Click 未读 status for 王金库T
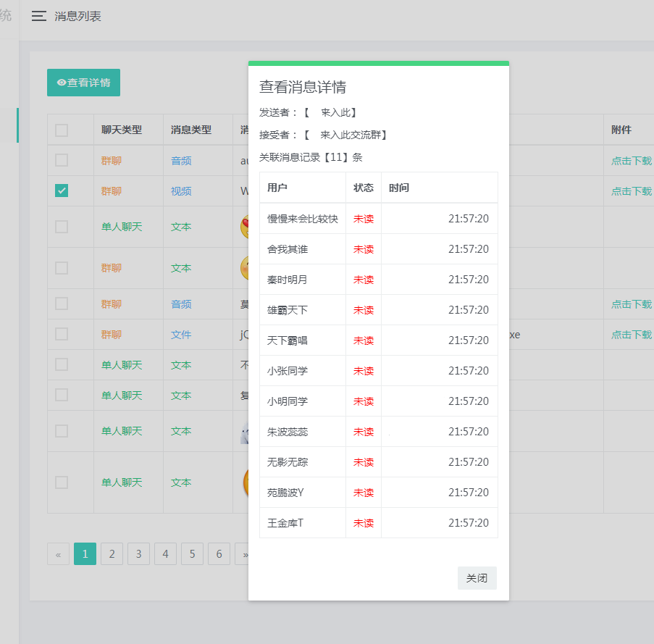Viewport: 654px width, 644px height. 364,524
